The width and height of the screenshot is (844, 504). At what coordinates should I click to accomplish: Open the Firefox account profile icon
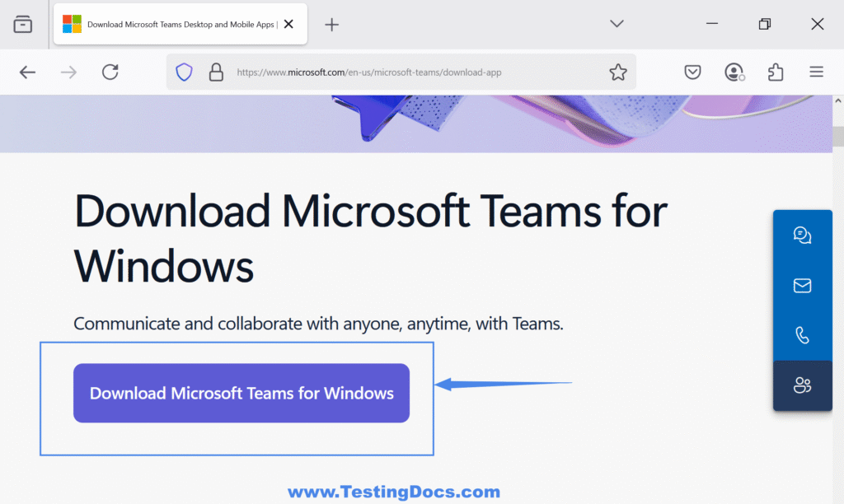(734, 72)
